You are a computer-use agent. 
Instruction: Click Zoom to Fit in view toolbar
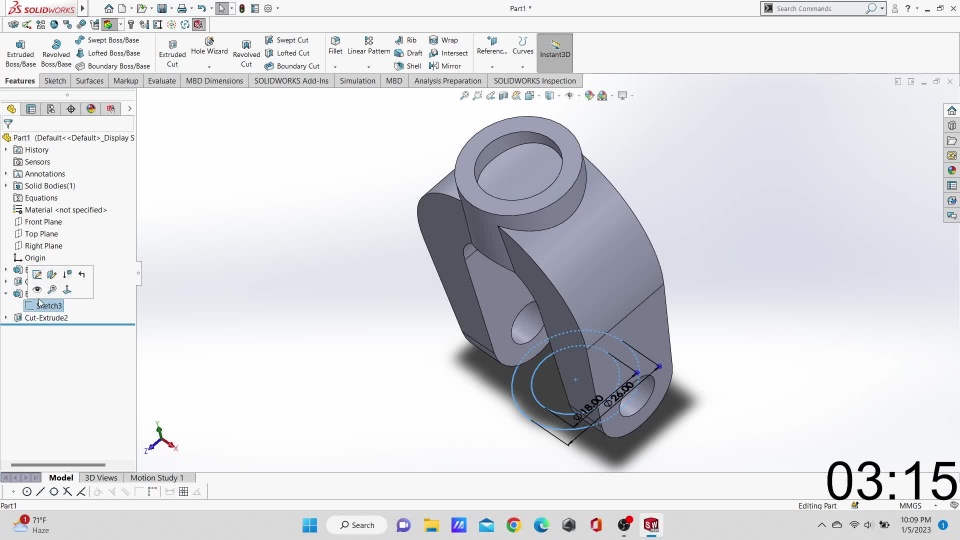click(465, 96)
